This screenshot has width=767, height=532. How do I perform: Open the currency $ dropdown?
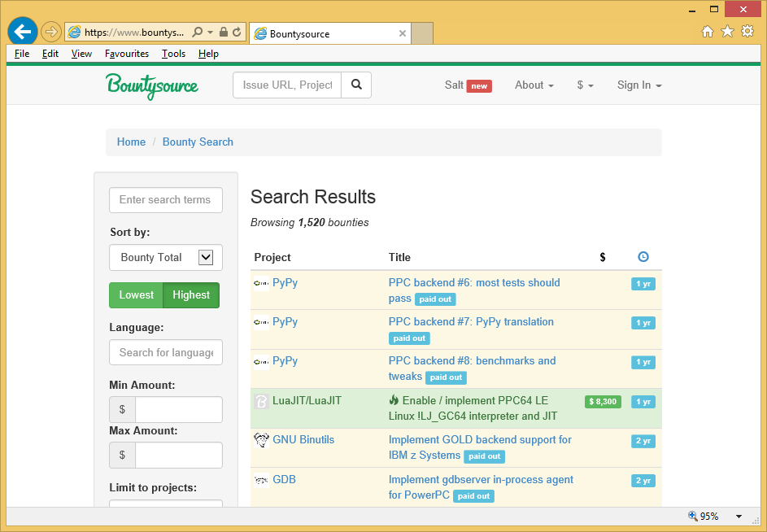(x=585, y=85)
